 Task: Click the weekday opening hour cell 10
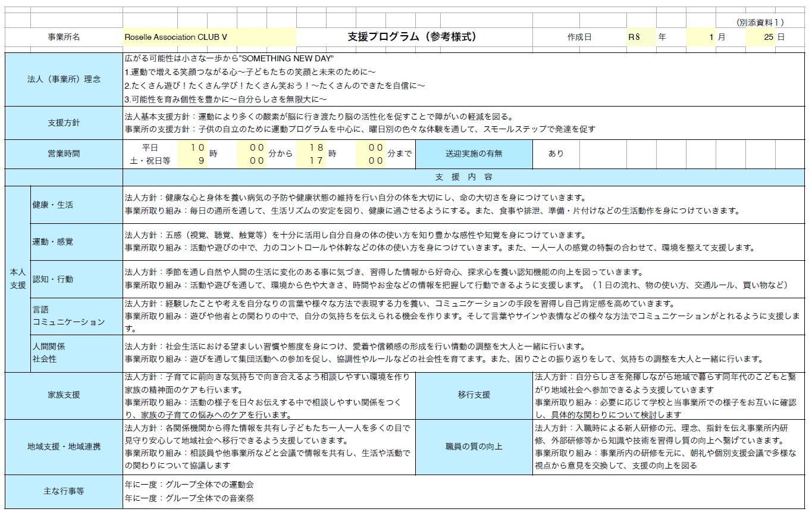point(195,147)
